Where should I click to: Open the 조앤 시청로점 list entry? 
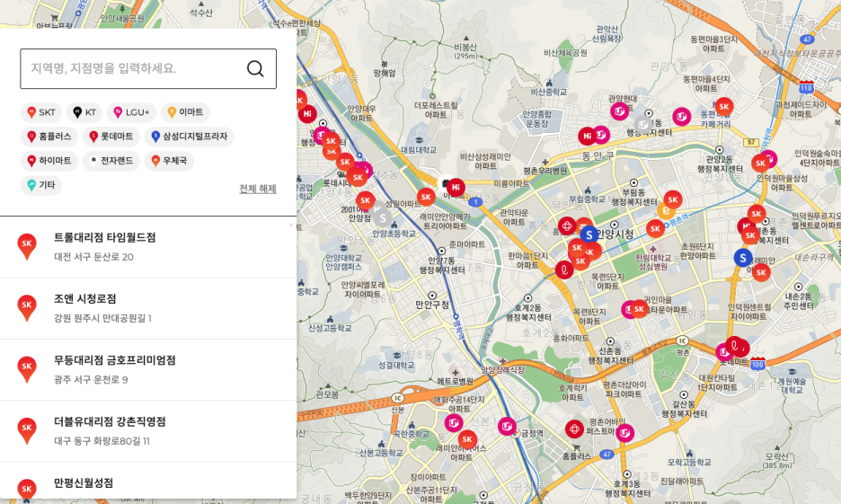(x=148, y=308)
